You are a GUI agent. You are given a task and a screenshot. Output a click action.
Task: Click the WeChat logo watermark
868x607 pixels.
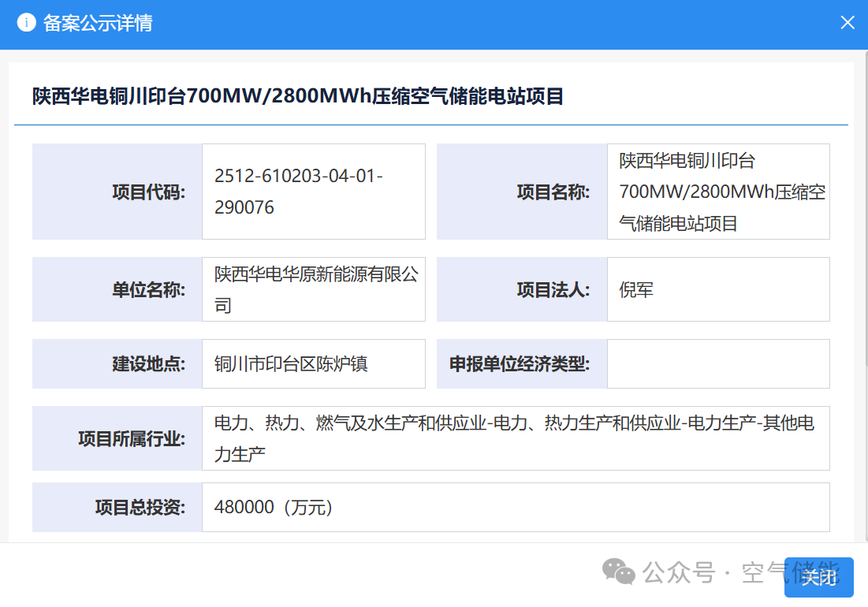point(619,572)
